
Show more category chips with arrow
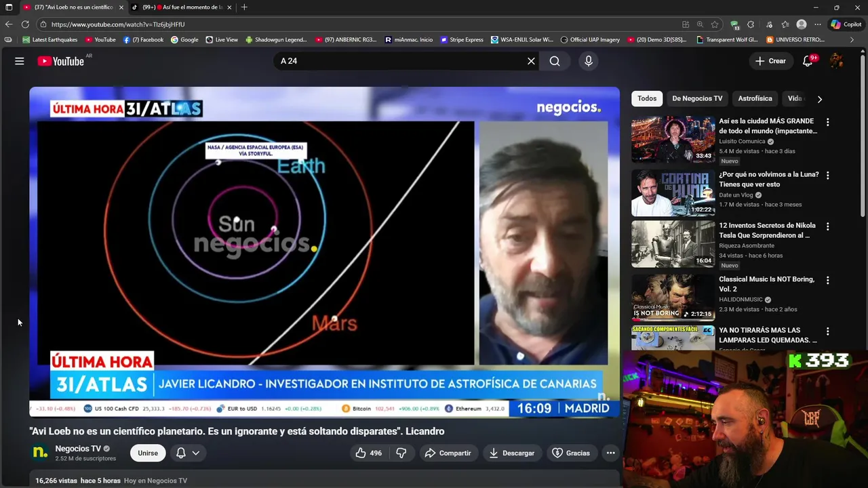pyautogui.click(x=819, y=99)
